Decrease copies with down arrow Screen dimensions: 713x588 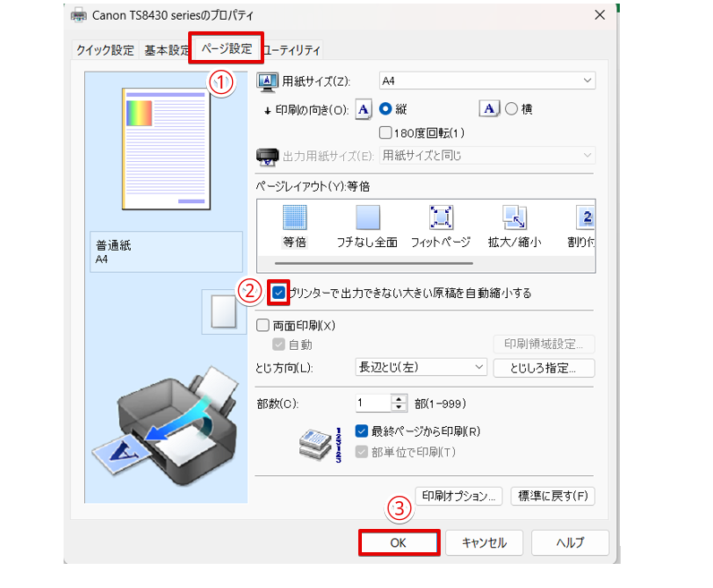[x=399, y=407]
